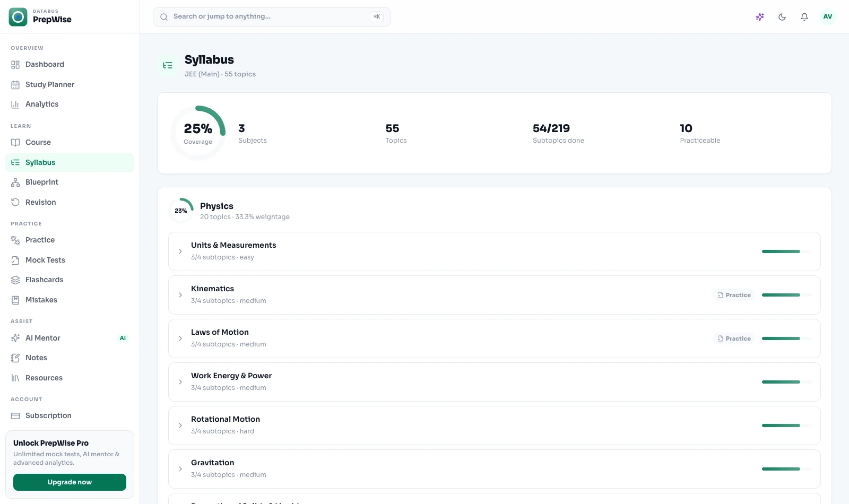Click the Flashcards layers icon
The image size is (849, 504).
pos(15,280)
